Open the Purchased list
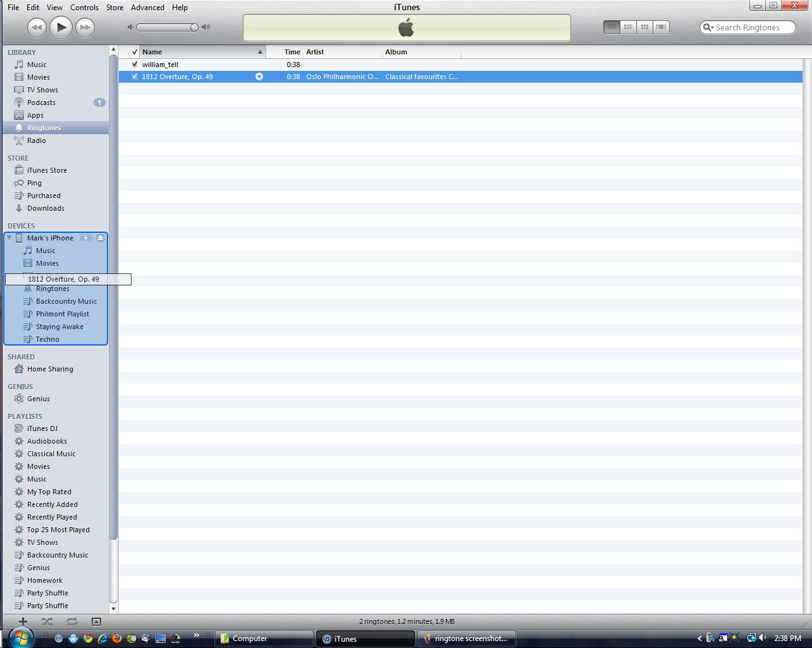 coord(44,196)
